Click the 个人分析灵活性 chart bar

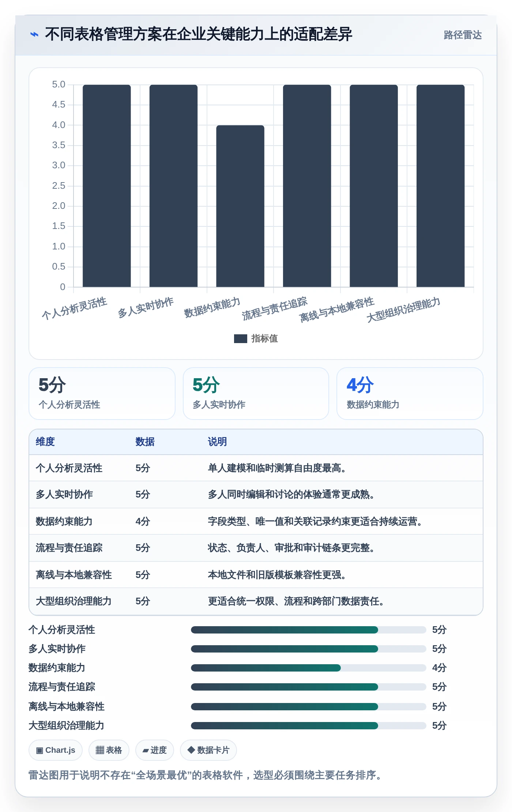106,186
